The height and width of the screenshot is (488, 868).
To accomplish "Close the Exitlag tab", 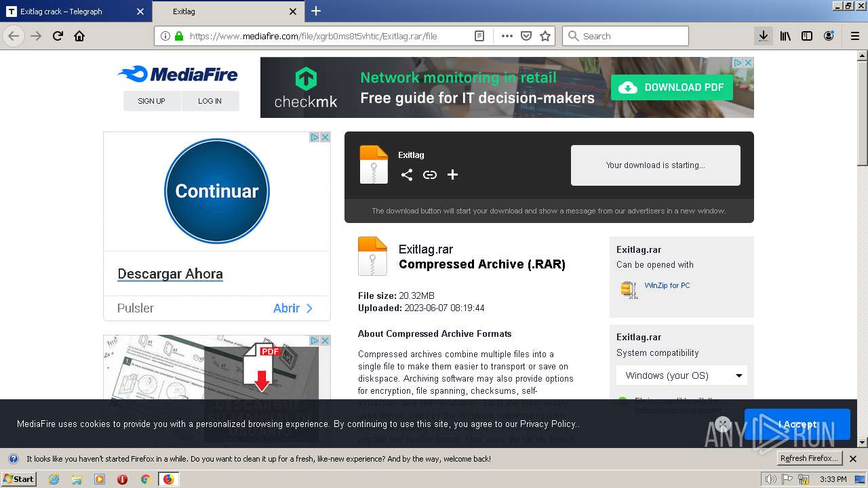I will point(293,12).
